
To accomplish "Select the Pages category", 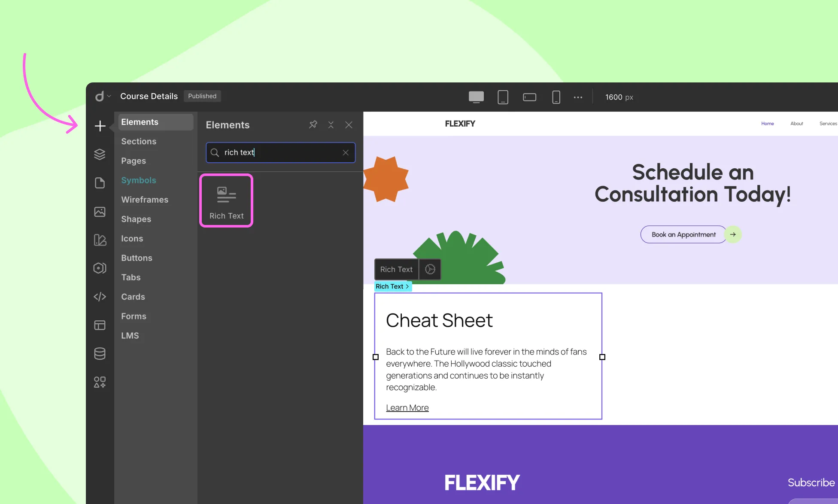I will pos(134,161).
